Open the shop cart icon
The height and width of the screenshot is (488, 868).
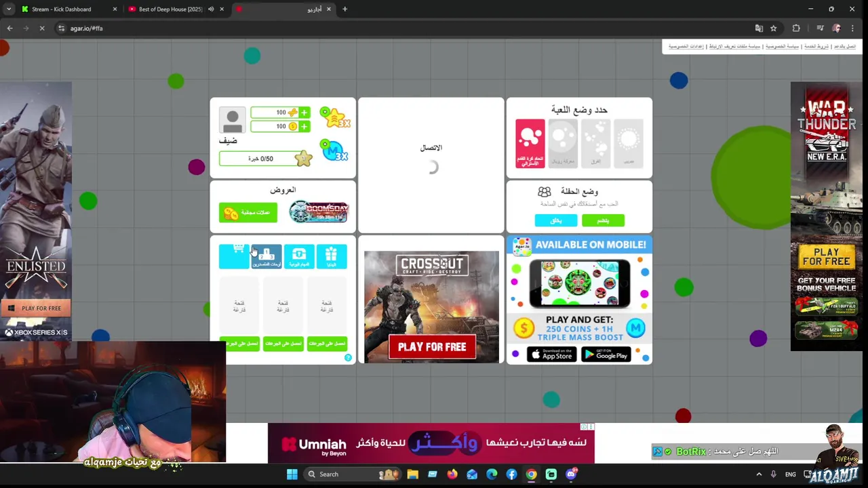pyautogui.click(x=234, y=256)
